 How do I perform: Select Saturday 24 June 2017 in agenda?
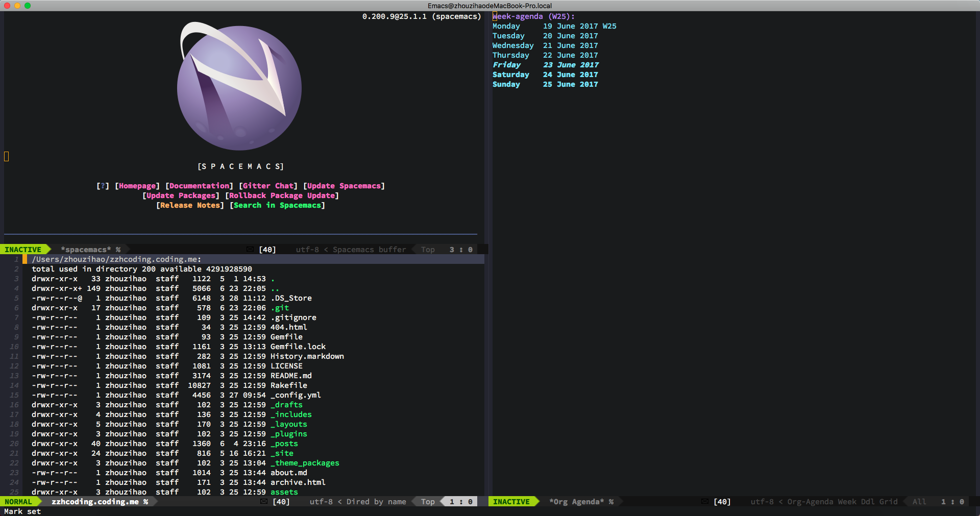click(x=545, y=75)
